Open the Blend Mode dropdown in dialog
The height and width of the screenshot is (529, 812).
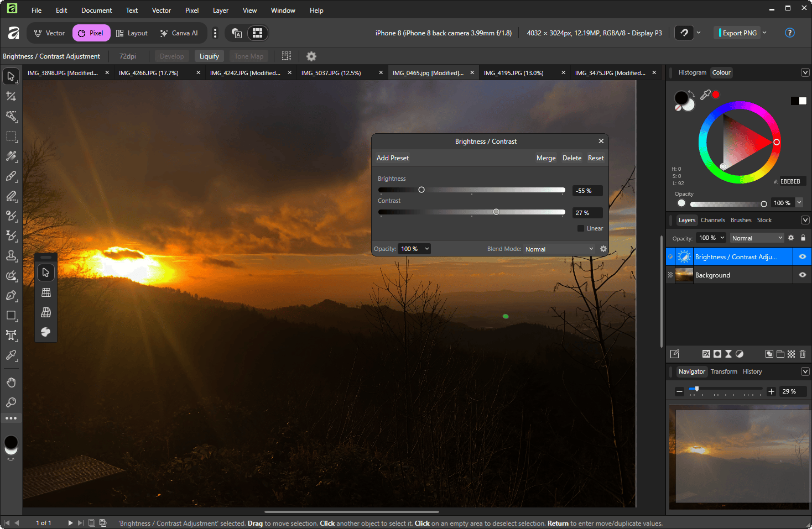click(x=559, y=249)
